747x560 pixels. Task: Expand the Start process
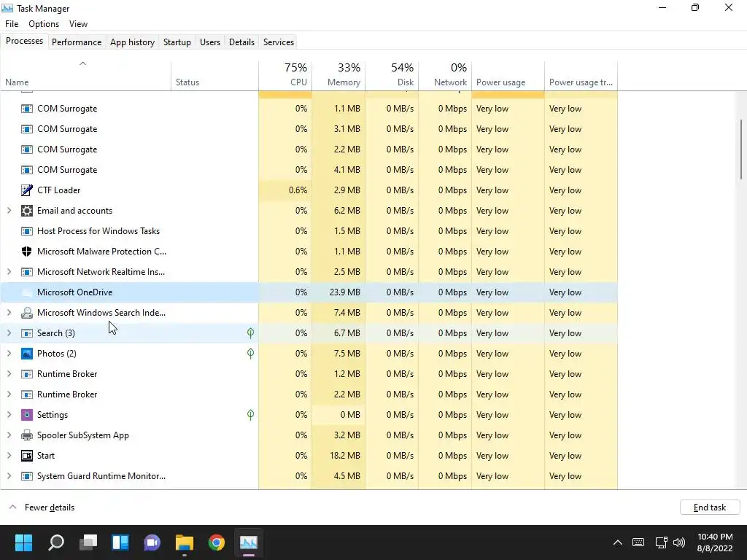click(x=9, y=456)
